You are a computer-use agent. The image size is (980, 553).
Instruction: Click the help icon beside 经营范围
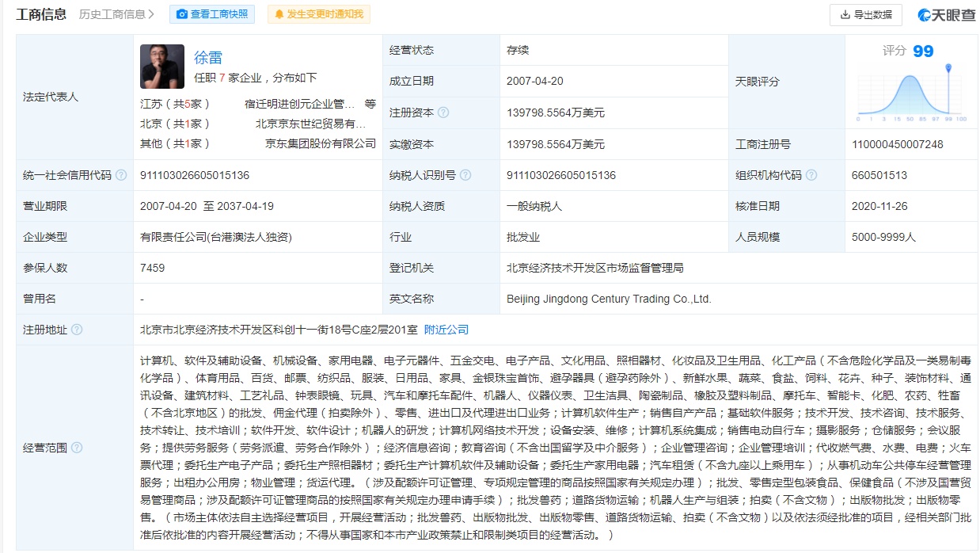click(77, 448)
